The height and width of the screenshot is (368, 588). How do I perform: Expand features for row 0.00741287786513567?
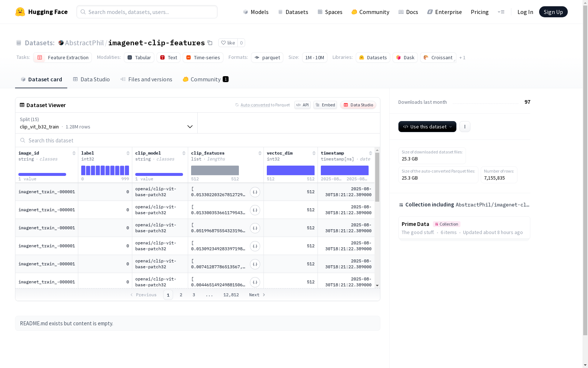coord(255,264)
